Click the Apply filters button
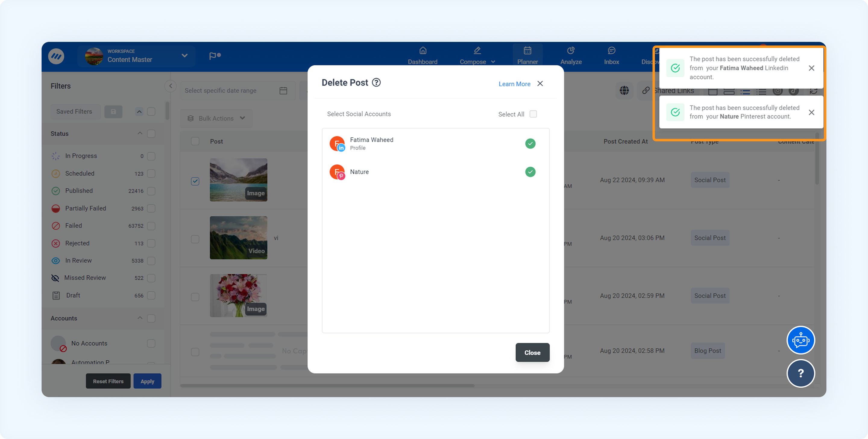Screen dimensions: 868x439 click(147, 381)
